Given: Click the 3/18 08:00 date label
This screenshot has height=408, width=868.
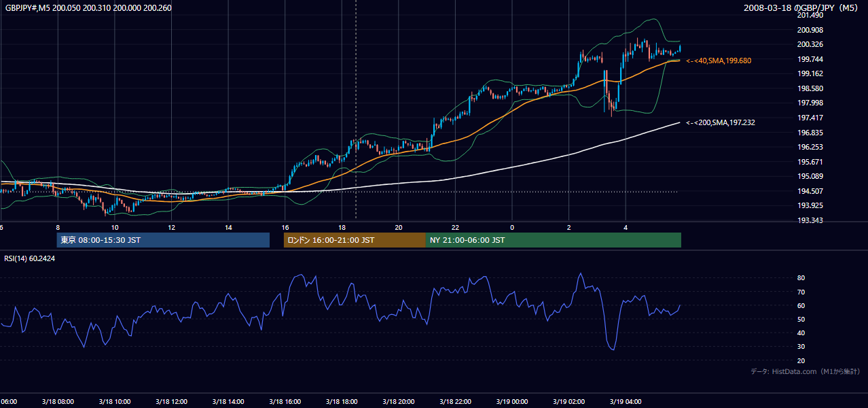Looking at the screenshot, I should tap(58, 402).
